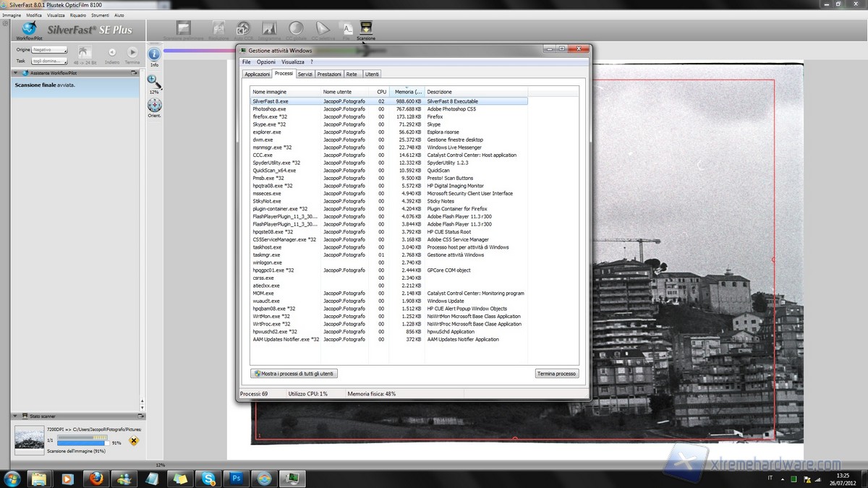Select the CC selettiva tool icon
Screen dimensions: 868x488
[x=323, y=29]
